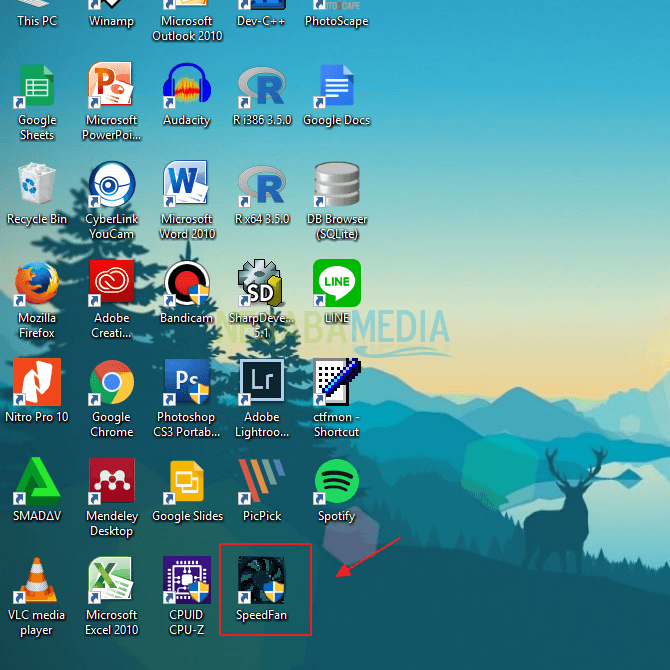Select the Adobe Lightroom shortcut

261,383
